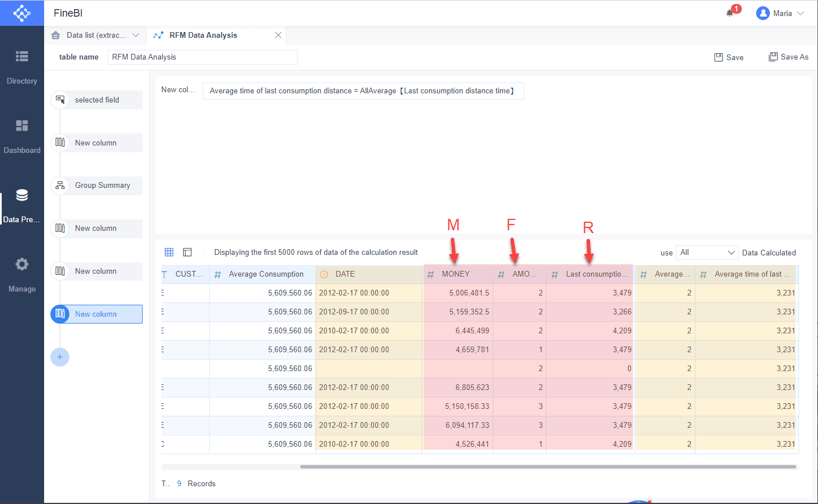Image resolution: width=818 pixels, height=504 pixels.
Task: Click the Group Summary step icon
Action: tap(60, 186)
